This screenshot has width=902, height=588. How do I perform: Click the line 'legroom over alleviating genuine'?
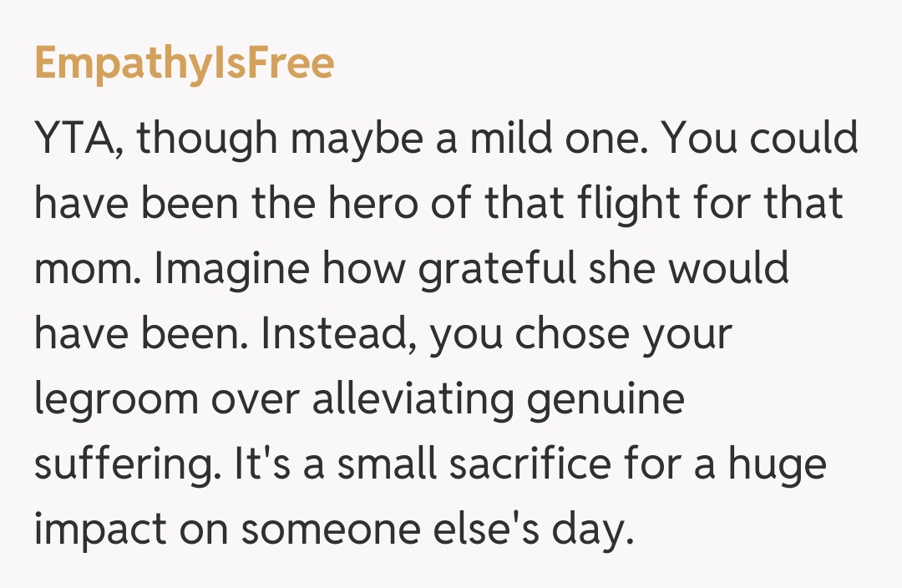coord(359,399)
